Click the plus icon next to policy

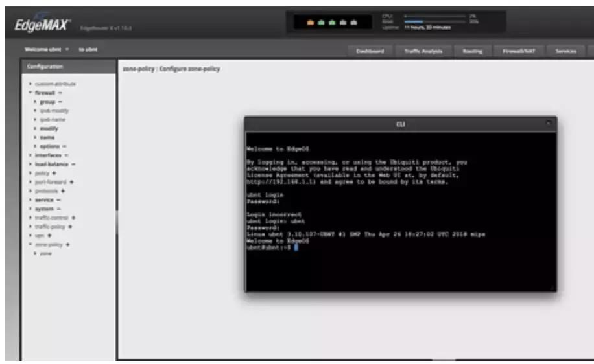[x=54, y=173]
